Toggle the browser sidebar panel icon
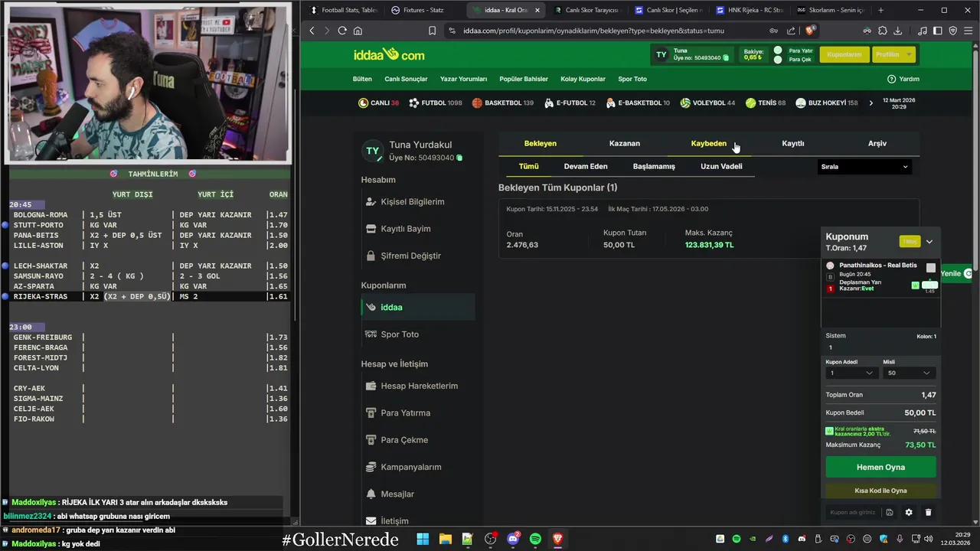This screenshot has height=551, width=980. [938, 31]
